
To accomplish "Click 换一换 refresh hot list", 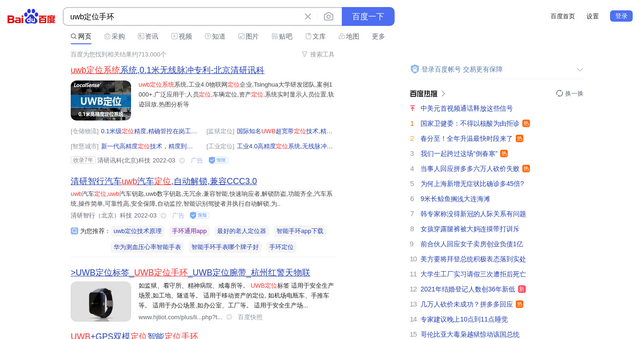I will click(x=570, y=94).
